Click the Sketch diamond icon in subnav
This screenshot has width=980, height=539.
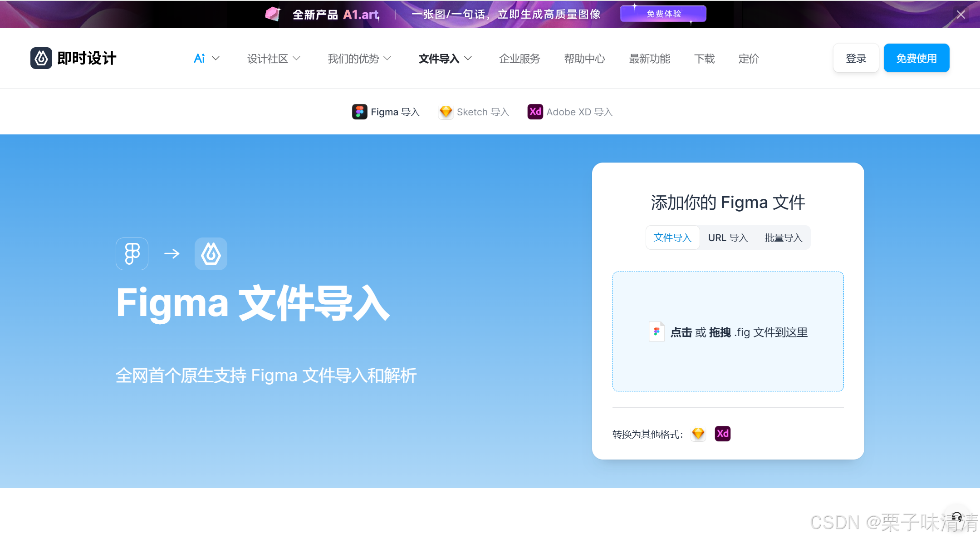[x=446, y=112]
